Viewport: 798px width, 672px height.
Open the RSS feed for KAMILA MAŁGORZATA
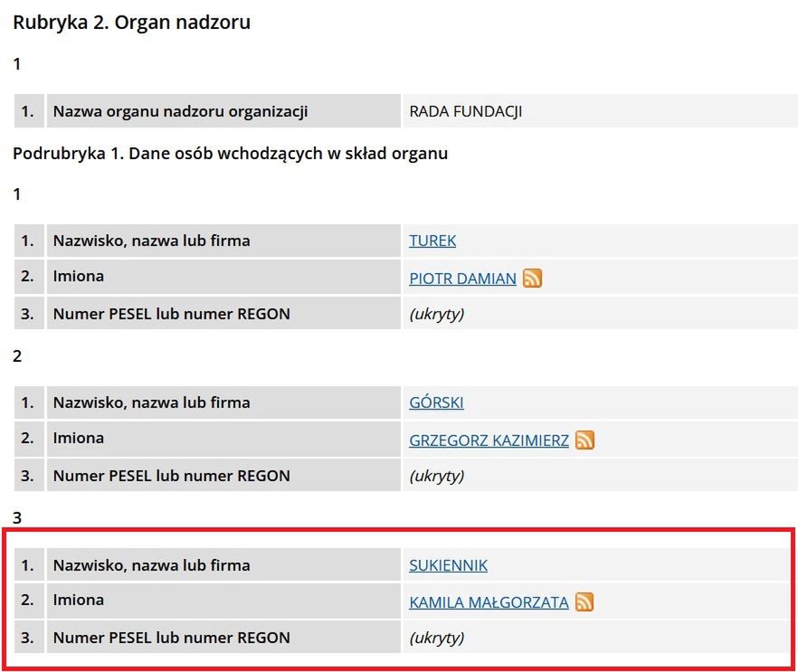(585, 602)
